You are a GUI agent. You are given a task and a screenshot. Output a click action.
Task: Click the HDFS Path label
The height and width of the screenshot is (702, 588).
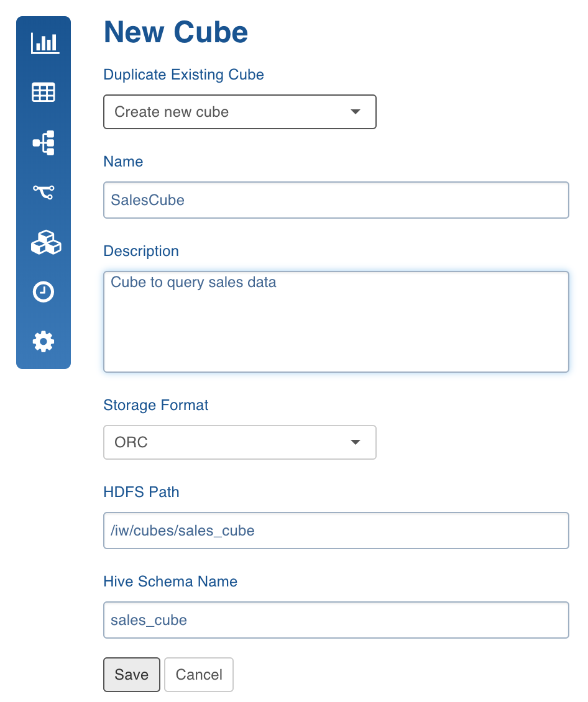(x=141, y=492)
